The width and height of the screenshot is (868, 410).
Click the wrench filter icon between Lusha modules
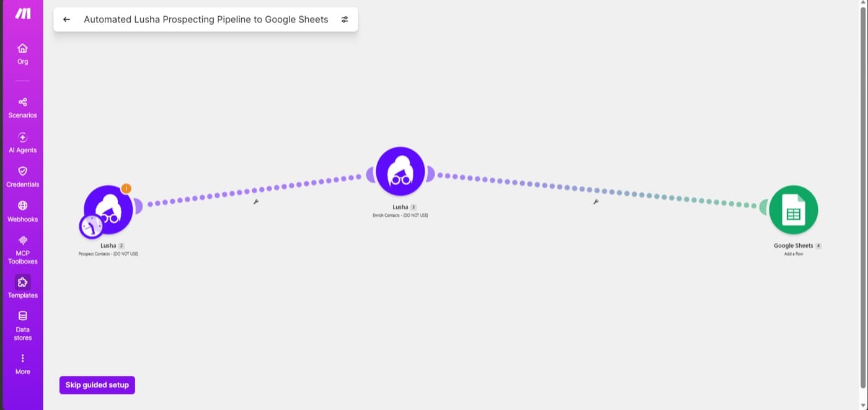255,201
